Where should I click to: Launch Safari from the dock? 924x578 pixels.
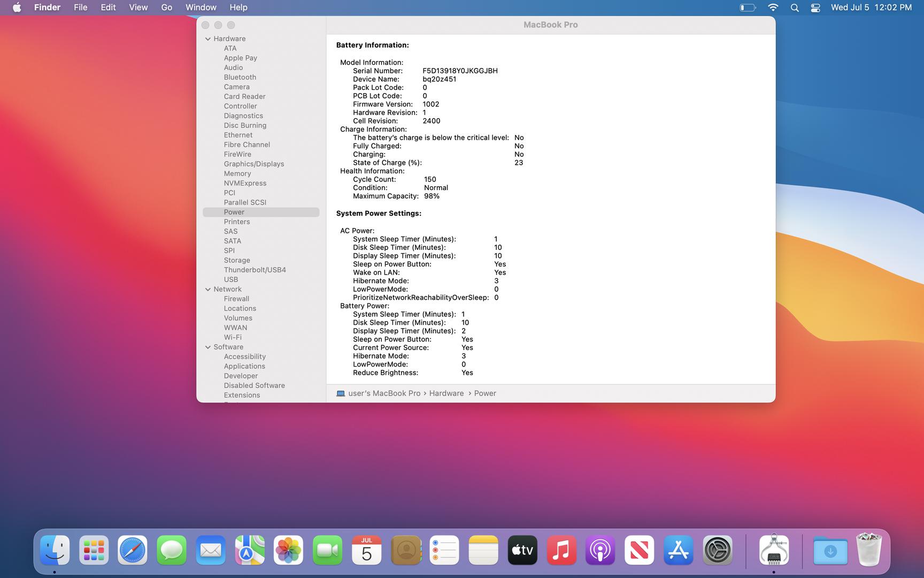tap(133, 550)
